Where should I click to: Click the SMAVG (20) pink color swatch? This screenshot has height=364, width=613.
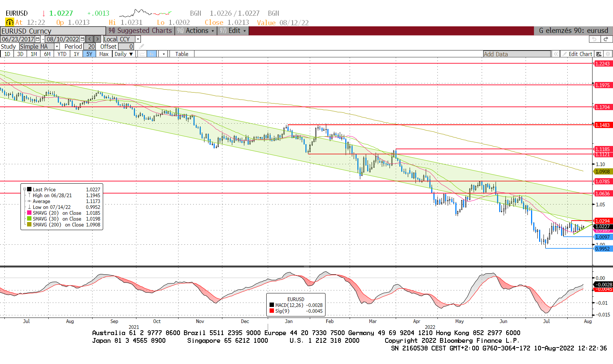point(29,213)
